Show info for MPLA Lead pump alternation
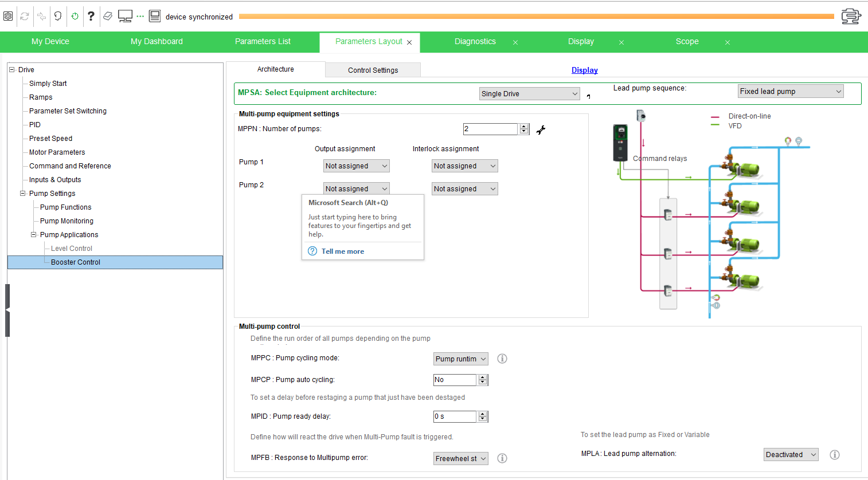The height and width of the screenshot is (480, 868). (835, 455)
